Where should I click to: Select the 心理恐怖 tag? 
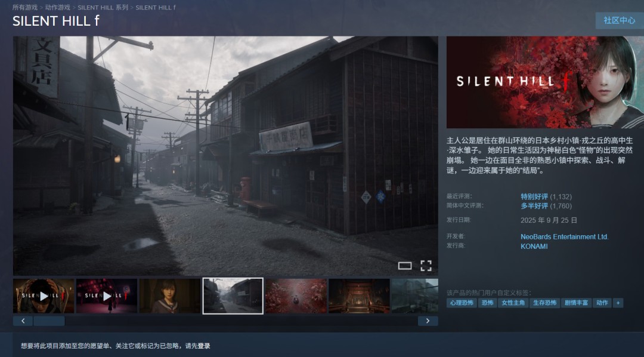point(462,303)
